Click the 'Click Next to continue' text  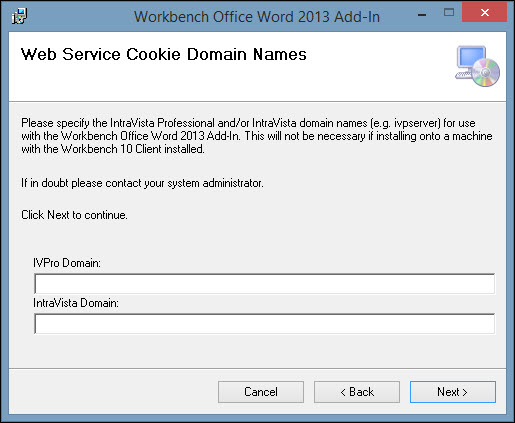pos(74,215)
